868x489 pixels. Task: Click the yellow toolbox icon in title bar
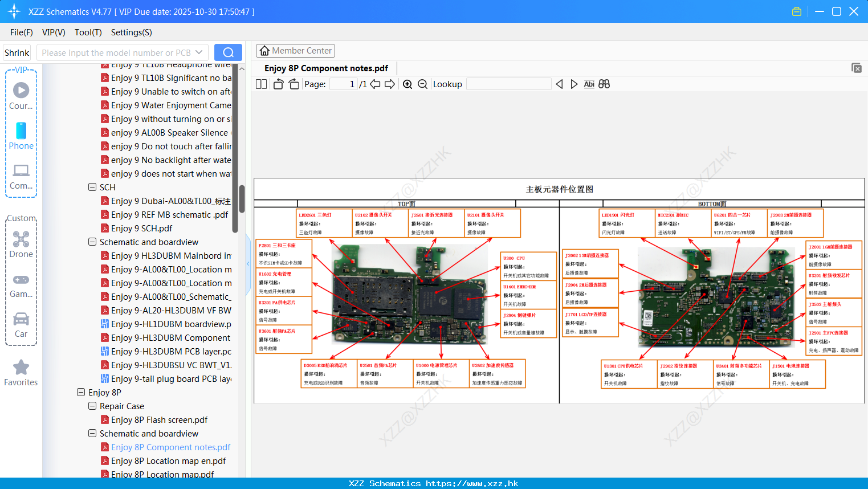tap(797, 11)
